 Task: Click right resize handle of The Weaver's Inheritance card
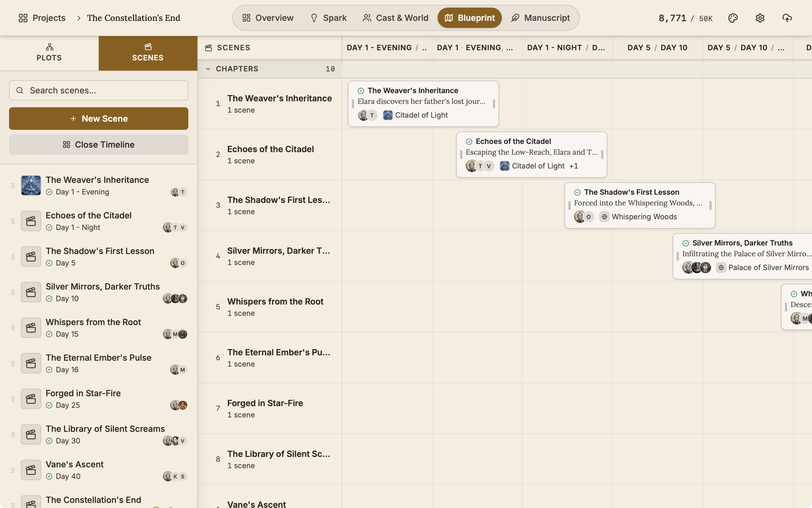click(x=494, y=104)
